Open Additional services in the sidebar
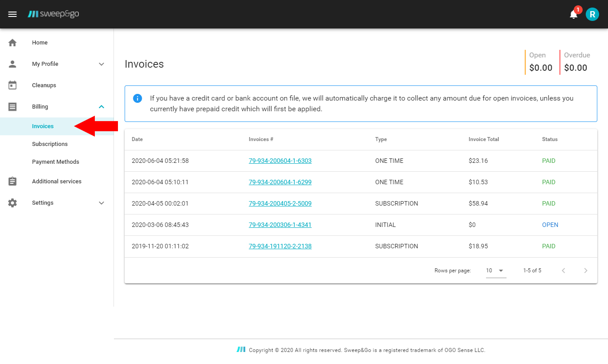The image size is (608, 364). point(57,182)
